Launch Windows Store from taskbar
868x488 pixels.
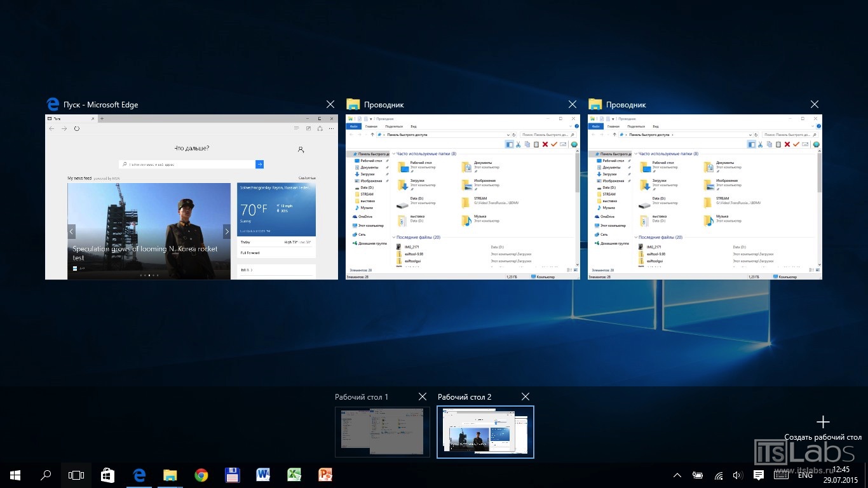107,475
